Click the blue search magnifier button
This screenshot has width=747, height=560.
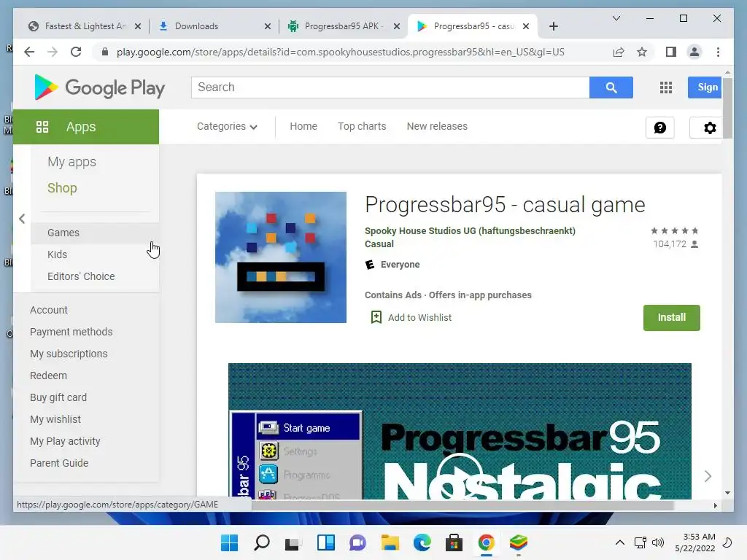pyautogui.click(x=611, y=87)
